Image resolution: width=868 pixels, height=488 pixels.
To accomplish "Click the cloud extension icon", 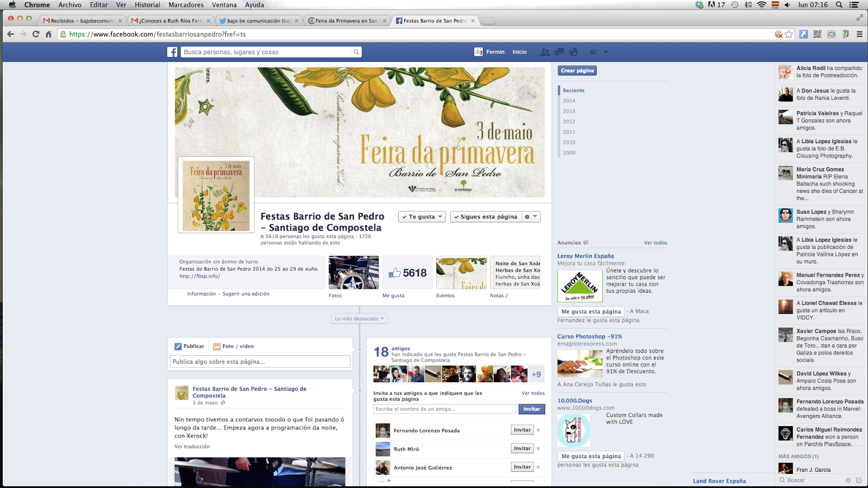I will [x=831, y=34].
